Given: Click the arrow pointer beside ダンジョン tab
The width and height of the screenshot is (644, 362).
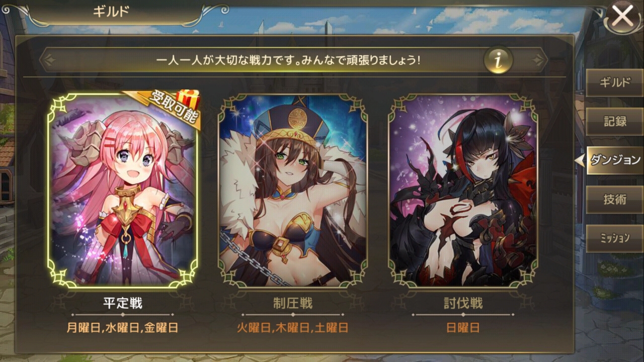Looking at the screenshot, I should [580, 160].
